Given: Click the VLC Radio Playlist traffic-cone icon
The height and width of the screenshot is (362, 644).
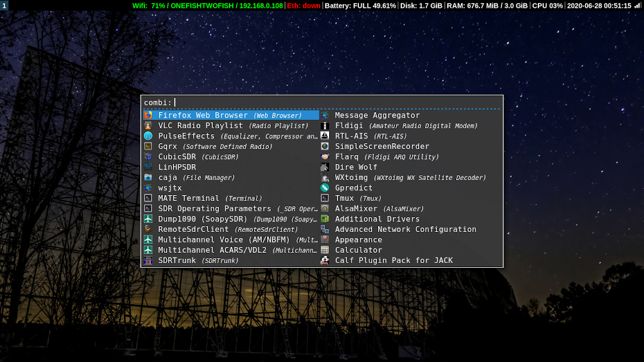Looking at the screenshot, I should [x=148, y=125].
